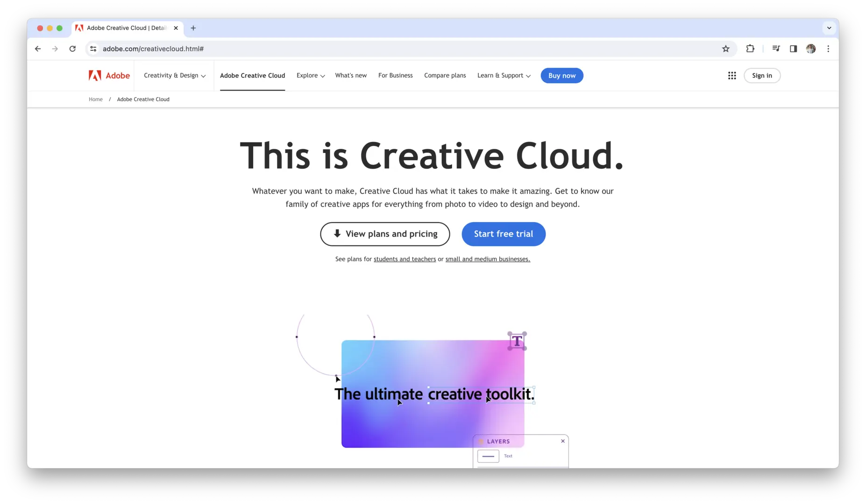Expand the Explore dropdown

pos(310,75)
